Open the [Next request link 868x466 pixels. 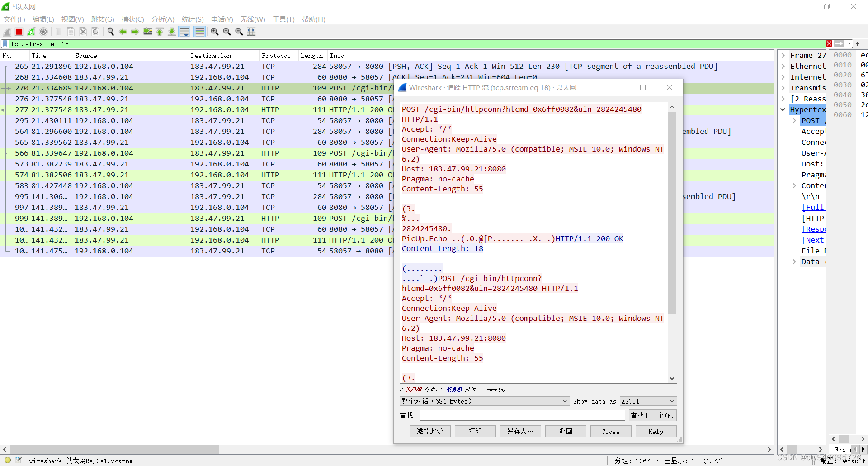click(x=813, y=240)
